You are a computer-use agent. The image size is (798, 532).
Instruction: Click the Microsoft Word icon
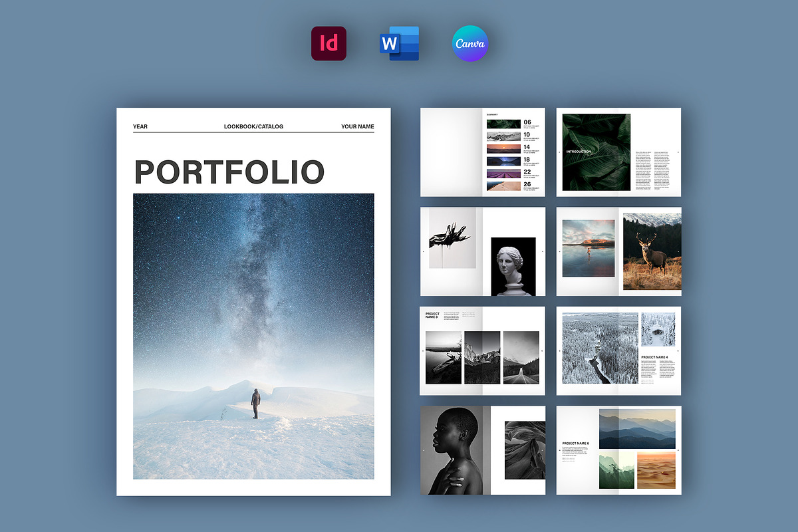(399, 43)
